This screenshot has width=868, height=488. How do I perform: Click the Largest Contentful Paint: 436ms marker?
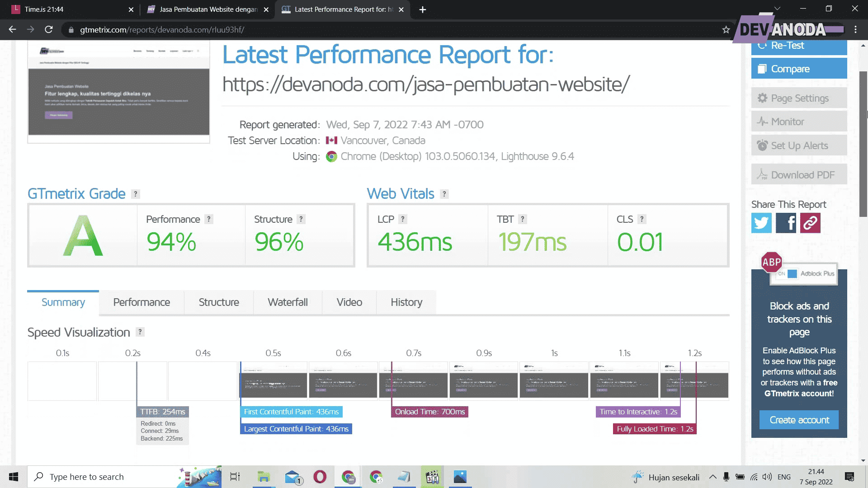click(x=296, y=429)
